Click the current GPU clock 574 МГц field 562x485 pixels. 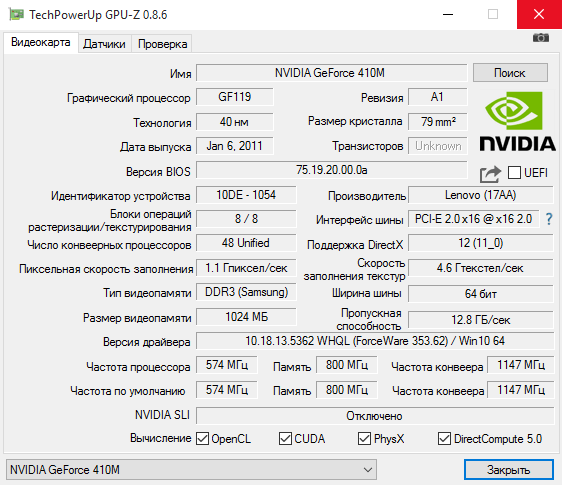(x=227, y=365)
